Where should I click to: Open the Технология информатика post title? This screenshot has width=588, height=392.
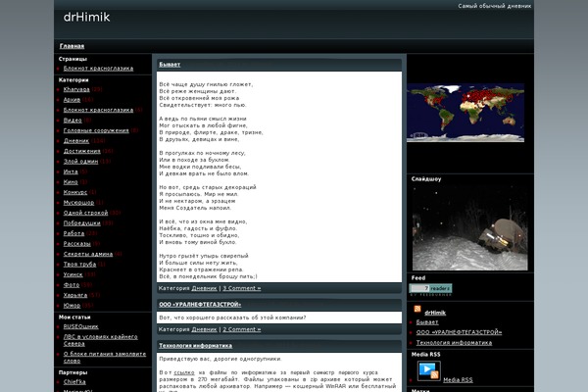(x=195, y=346)
